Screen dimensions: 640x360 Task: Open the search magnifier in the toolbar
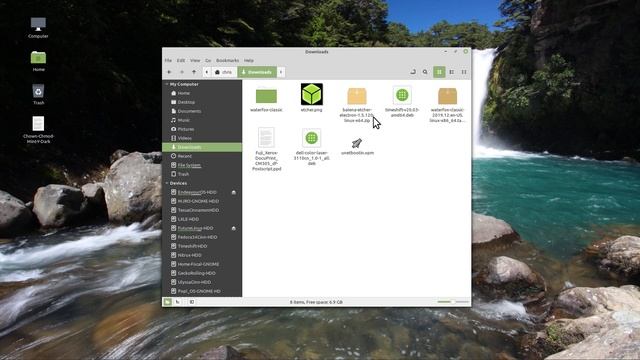425,72
